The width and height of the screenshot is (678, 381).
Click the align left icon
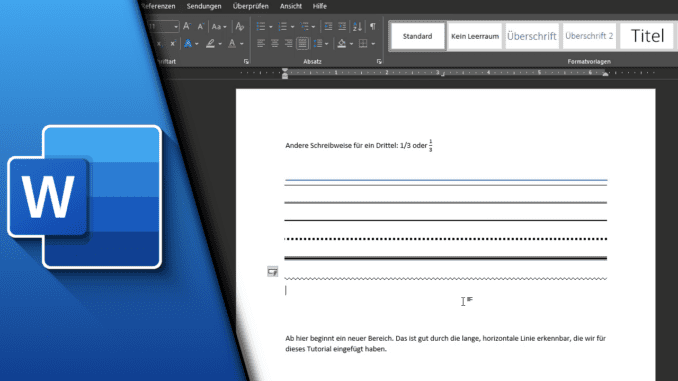point(261,43)
